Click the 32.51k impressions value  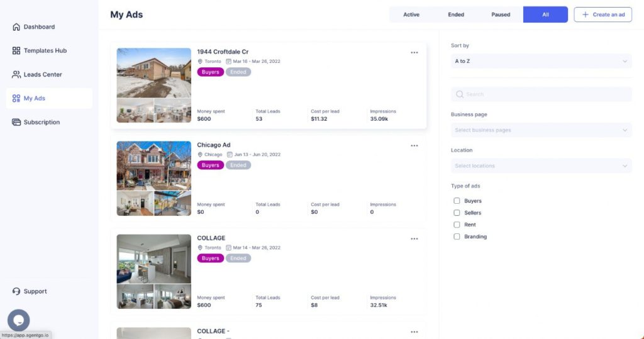[378, 305]
